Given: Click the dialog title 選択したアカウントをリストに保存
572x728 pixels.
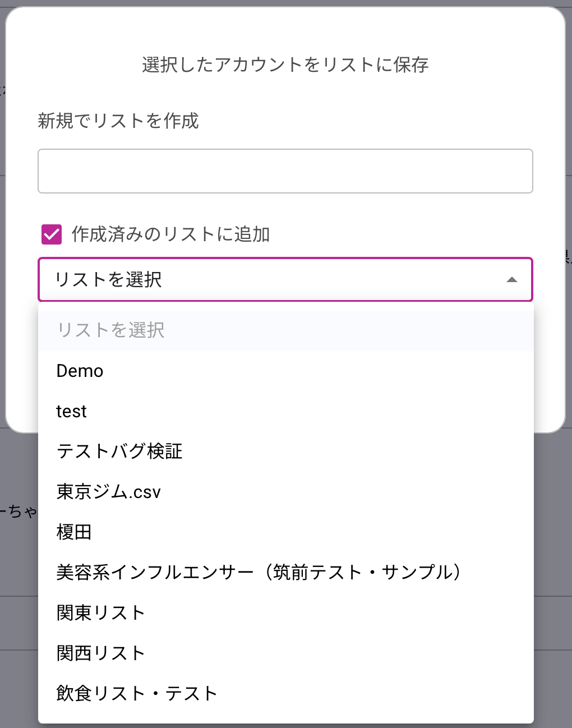Looking at the screenshot, I should [285, 65].
